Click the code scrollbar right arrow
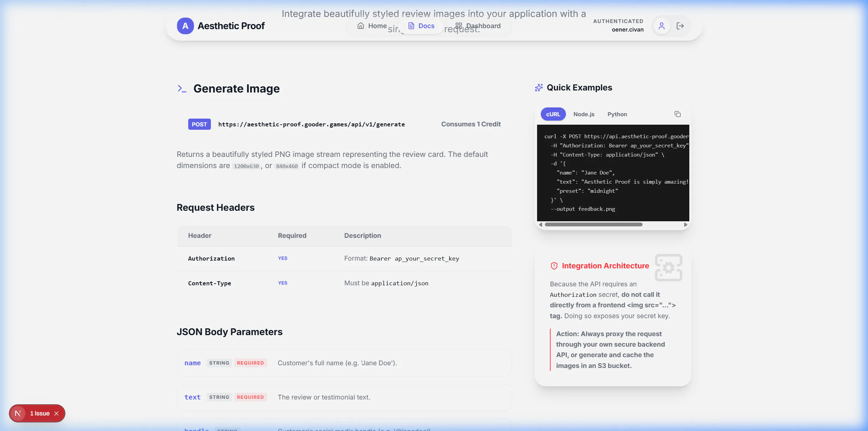This screenshot has width=868, height=431. click(x=686, y=224)
